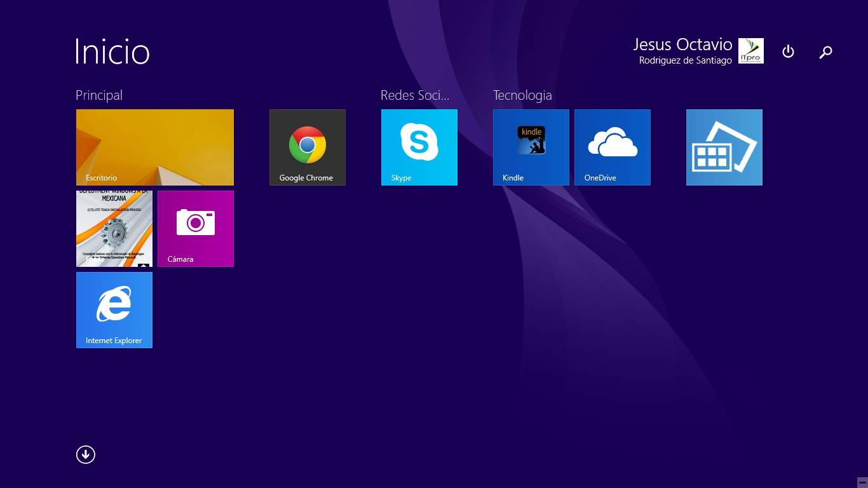Open the Kindle app tile

531,147
